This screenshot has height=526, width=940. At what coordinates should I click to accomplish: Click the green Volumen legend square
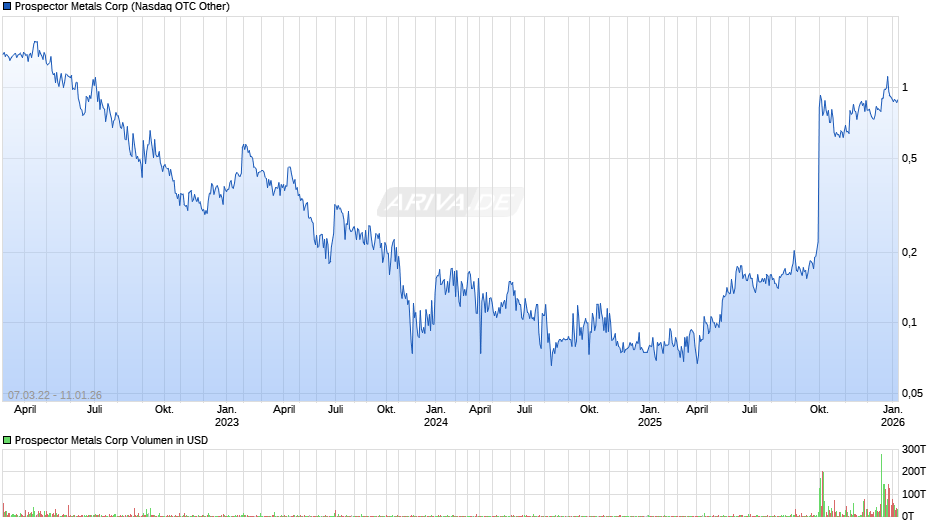tap(7, 440)
